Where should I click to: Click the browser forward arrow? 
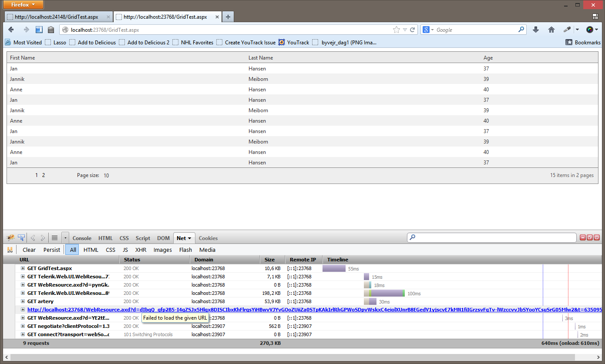[x=26, y=30]
